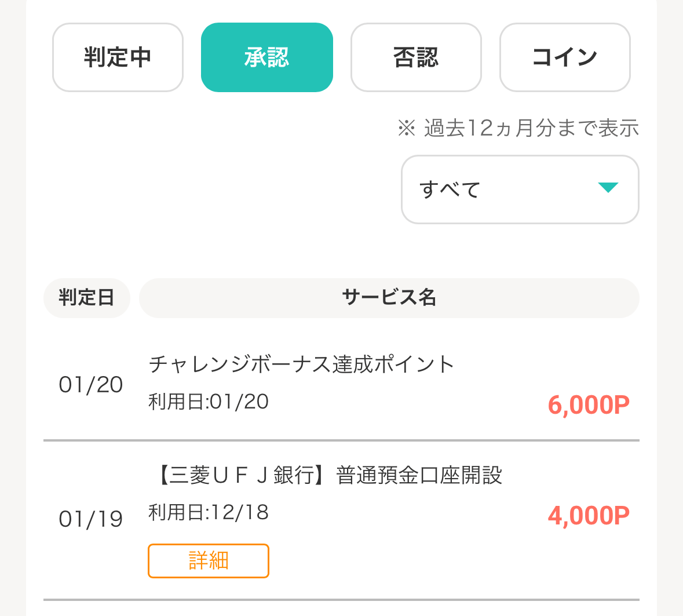Select the チャレンジボーナス達成ポイント entry

click(x=301, y=365)
